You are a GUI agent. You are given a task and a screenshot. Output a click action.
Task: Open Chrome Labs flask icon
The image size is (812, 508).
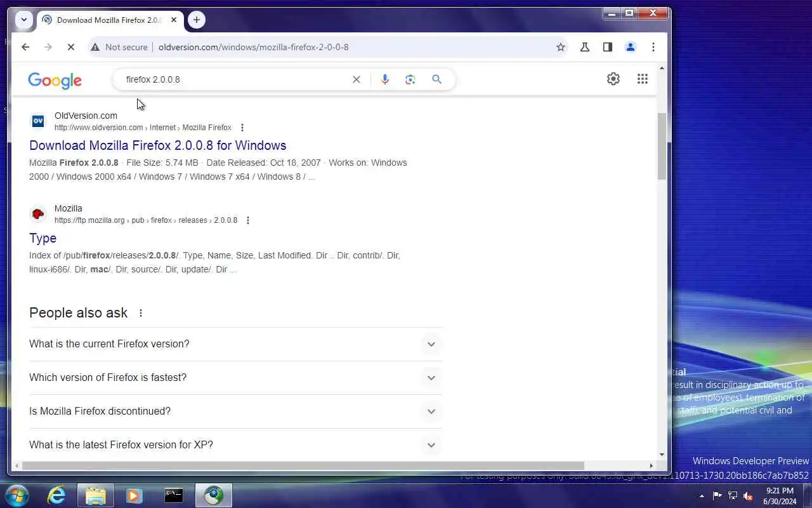(585, 47)
